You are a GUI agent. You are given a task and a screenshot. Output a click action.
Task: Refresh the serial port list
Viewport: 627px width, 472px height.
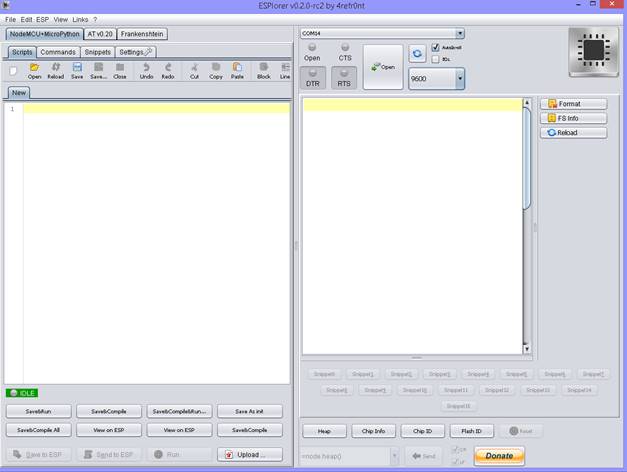coord(417,54)
